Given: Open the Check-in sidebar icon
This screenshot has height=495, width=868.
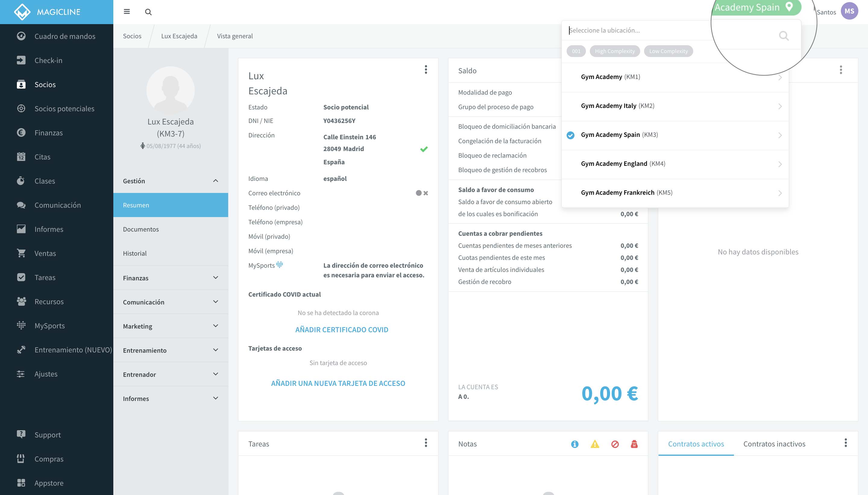Looking at the screenshot, I should pos(21,60).
